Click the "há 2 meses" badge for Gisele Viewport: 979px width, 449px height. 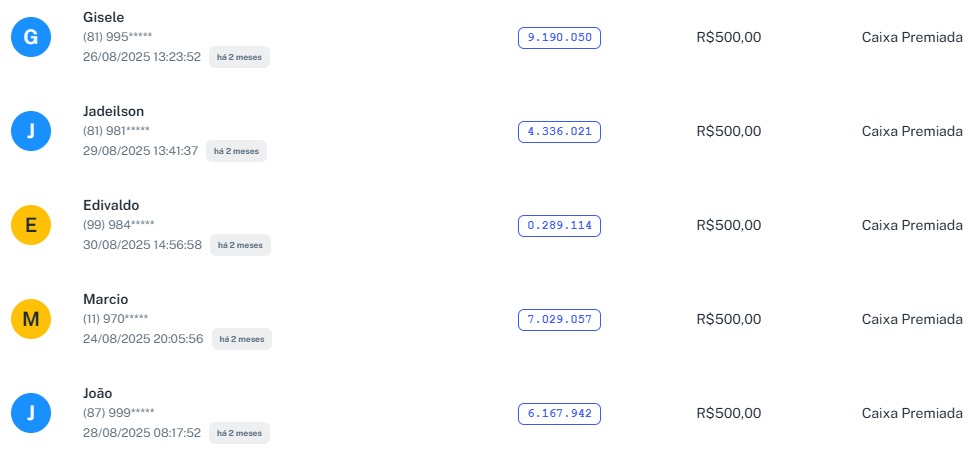pos(239,57)
